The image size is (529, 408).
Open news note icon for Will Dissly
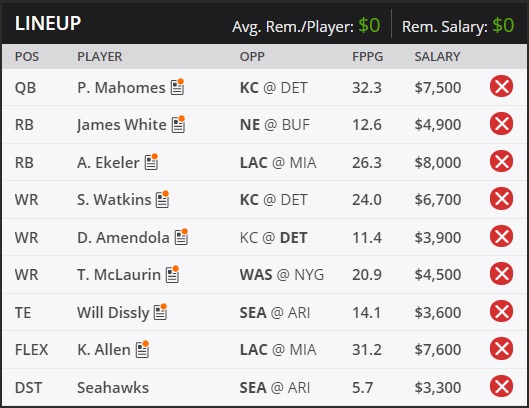pyautogui.click(x=161, y=312)
